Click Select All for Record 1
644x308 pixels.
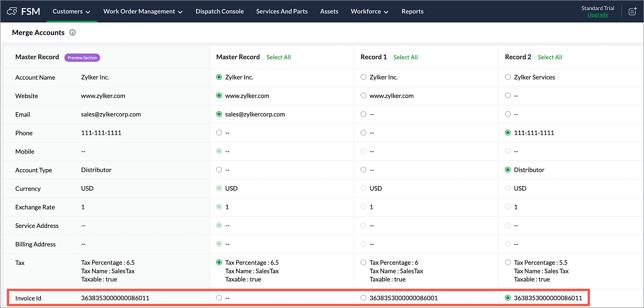tap(405, 57)
